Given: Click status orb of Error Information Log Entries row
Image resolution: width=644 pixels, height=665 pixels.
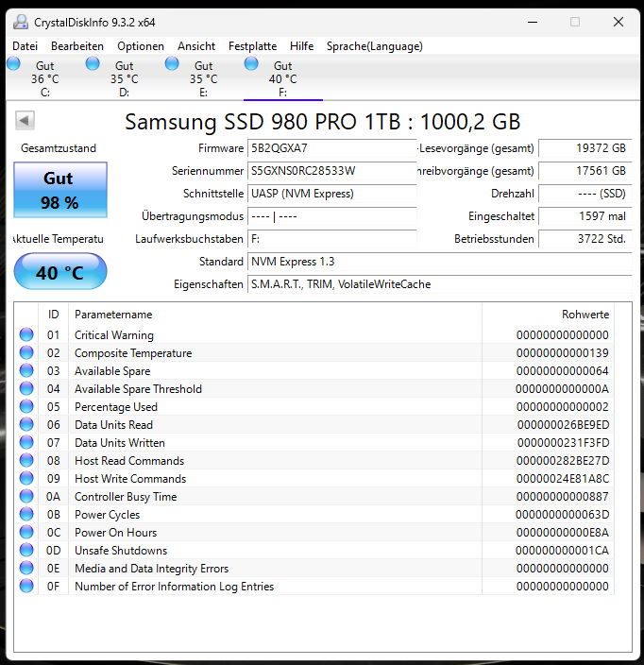Looking at the screenshot, I should [x=26, y=586].
